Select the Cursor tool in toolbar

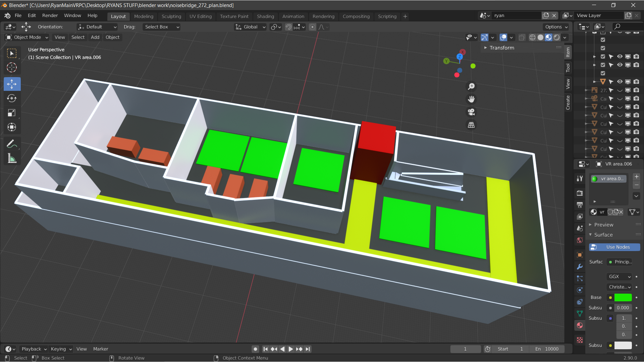pos(12,67)
